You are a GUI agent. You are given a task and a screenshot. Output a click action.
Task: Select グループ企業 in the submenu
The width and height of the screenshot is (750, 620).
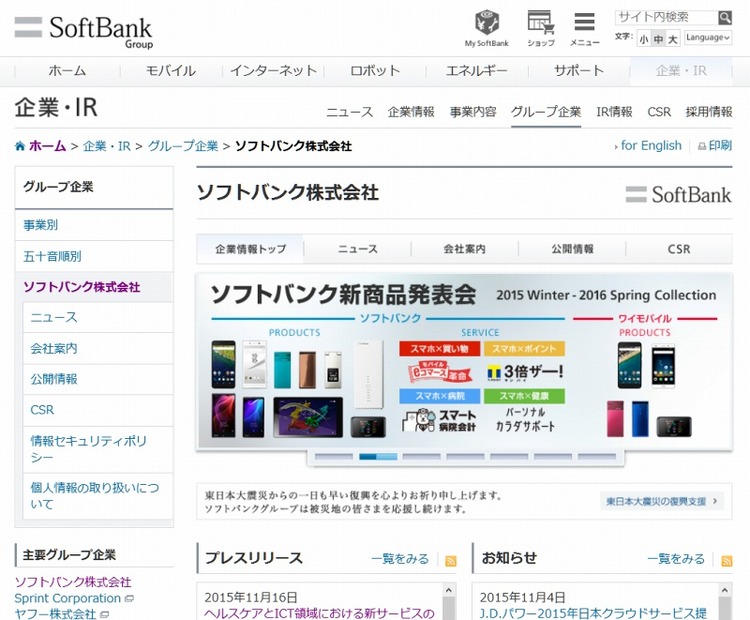(x=546, y=112)
